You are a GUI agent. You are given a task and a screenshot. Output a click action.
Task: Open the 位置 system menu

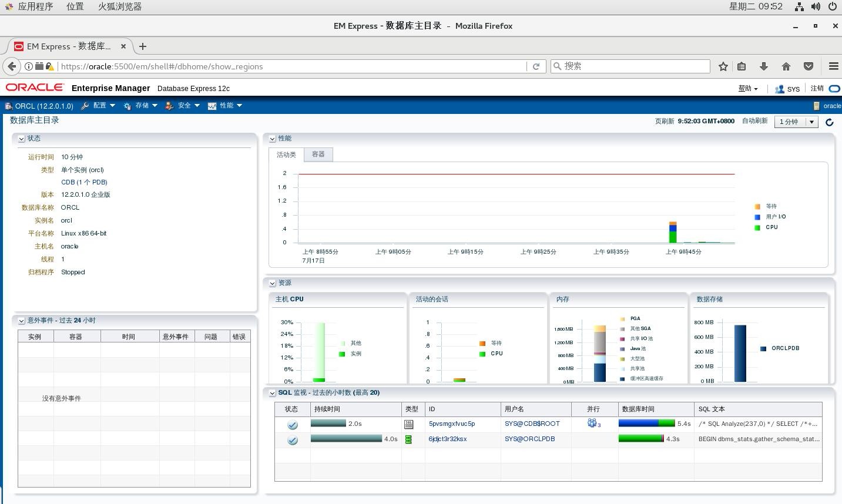(x=75, y=6)
